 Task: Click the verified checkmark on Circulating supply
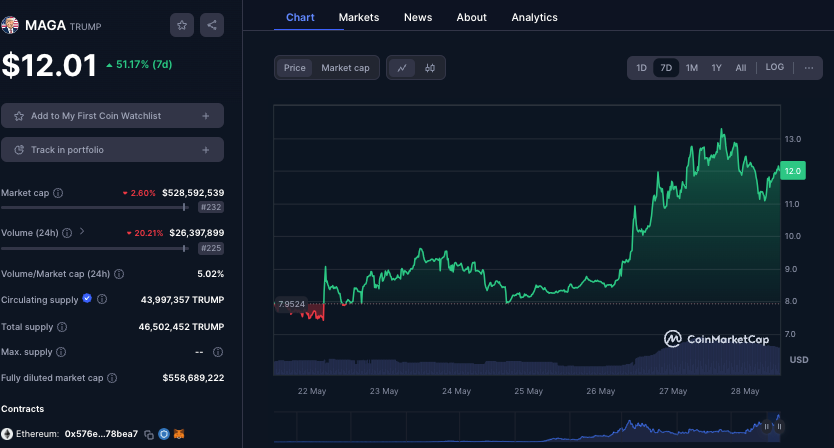click(87, 298)
